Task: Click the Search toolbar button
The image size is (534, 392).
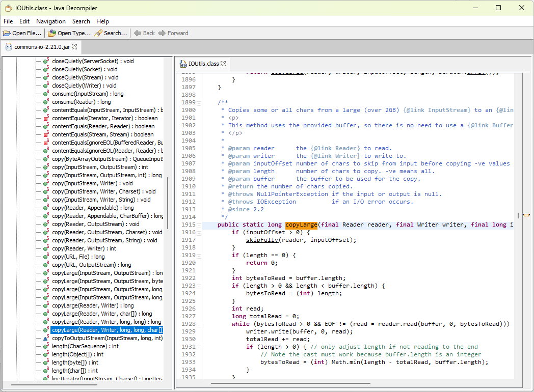Action: [x=111, y=33]
